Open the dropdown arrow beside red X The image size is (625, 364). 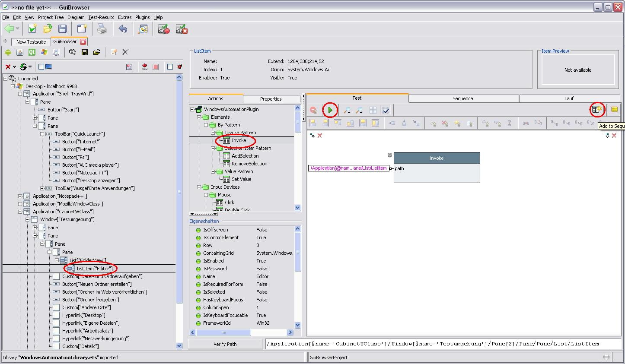click(x=14, y=67)
